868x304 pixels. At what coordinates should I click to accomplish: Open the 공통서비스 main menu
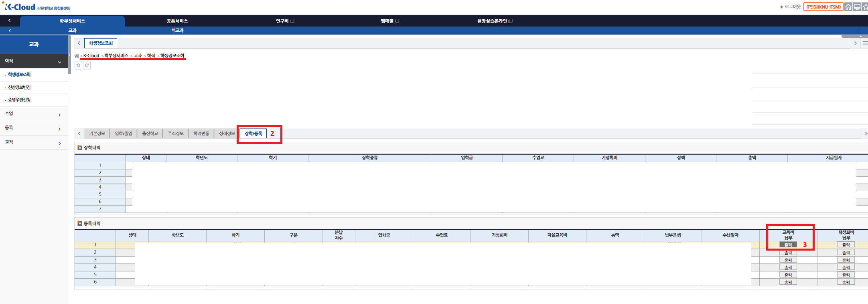coord(177,21)
